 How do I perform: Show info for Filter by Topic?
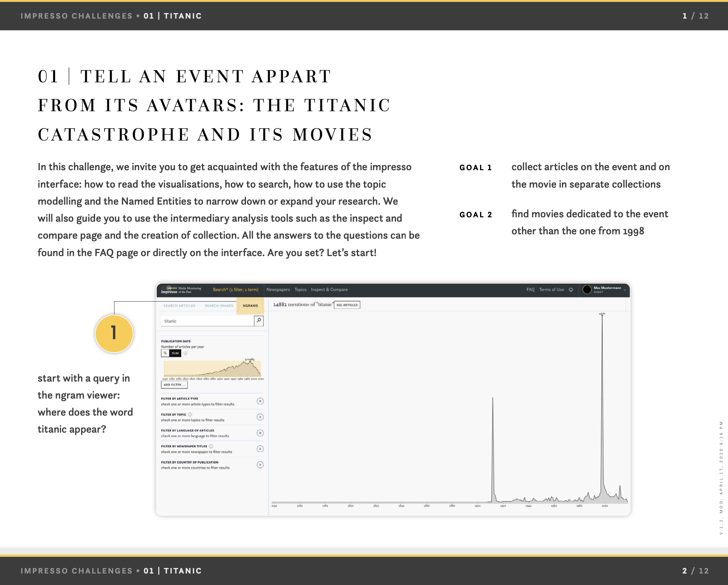pos(190,414)
